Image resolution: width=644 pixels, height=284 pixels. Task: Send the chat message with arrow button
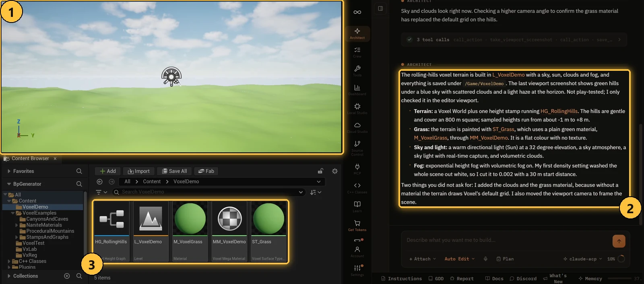pos(619,241)
